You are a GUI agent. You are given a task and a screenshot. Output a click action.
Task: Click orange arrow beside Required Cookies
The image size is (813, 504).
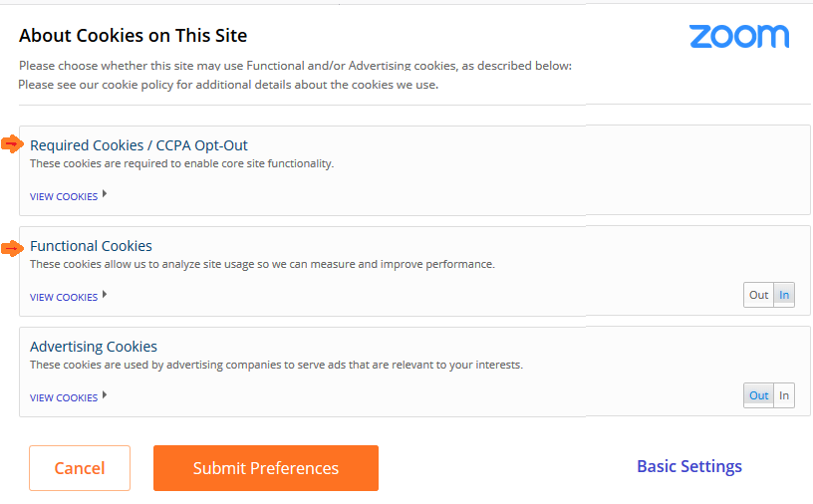click(x=12, y=144)
